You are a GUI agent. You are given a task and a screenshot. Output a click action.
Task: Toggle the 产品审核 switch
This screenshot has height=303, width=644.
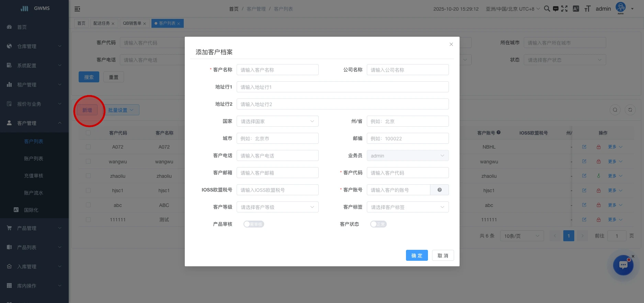pos(253,224)
